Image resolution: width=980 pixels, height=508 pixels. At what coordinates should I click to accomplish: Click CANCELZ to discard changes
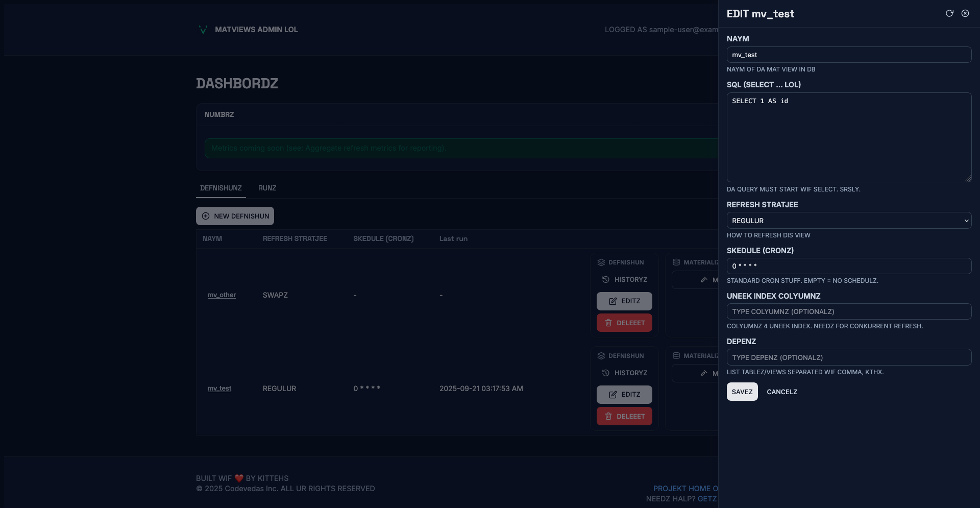click(x=781, y=392)
